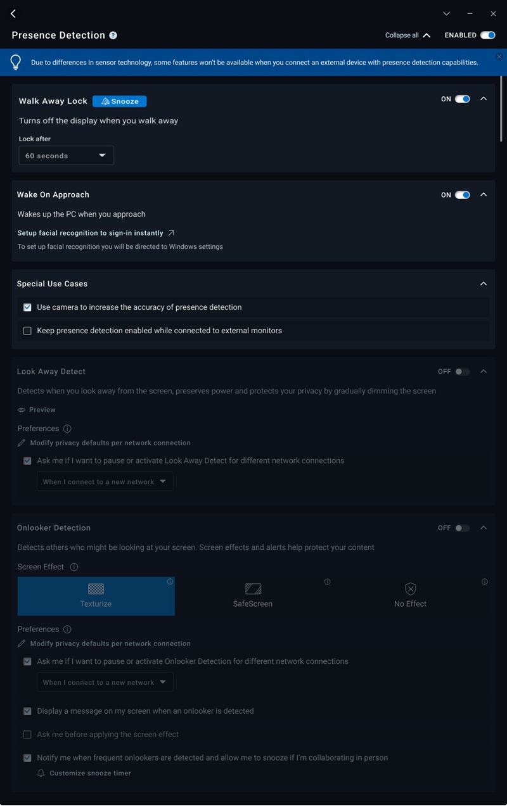Dismiss the blue info banner
The height and width of the screenshot is (812, 507).
coord(499,56)
